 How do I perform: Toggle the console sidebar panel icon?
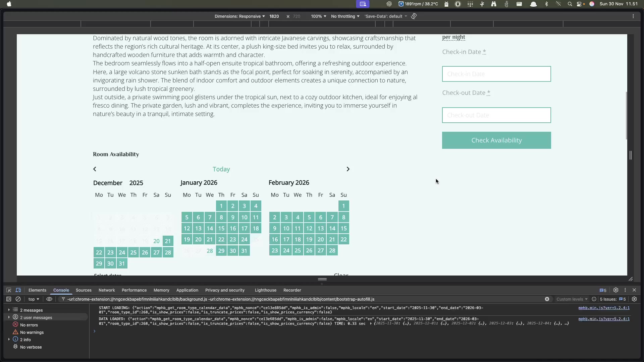pyautogui.click(x=9, y=299)
